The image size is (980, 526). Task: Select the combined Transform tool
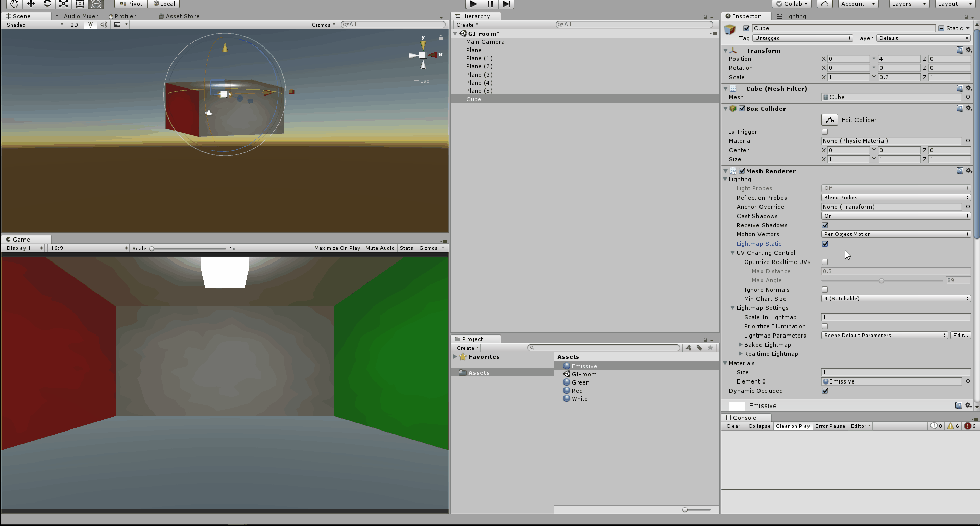tap(96, 4)
